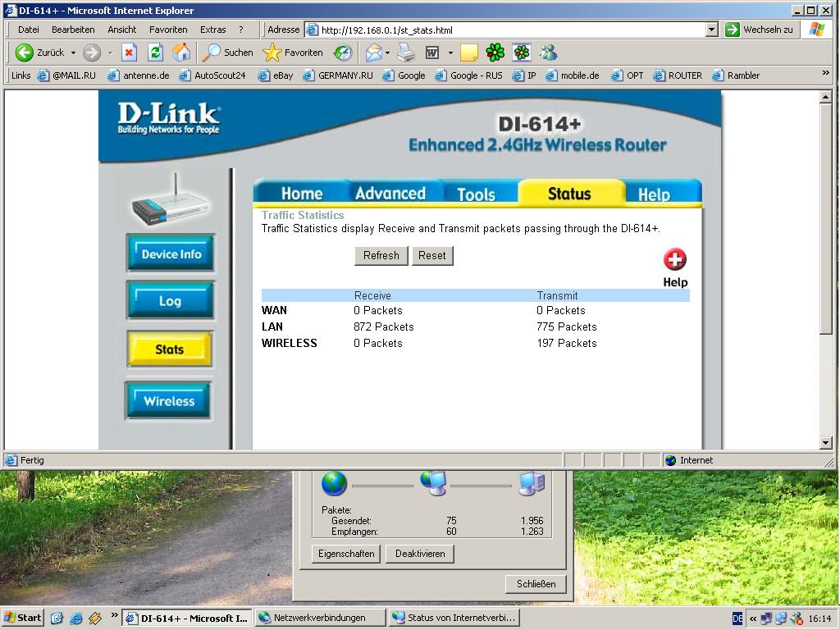
Task: Open Suchen search toolbar button
Action: pos(228,52)
